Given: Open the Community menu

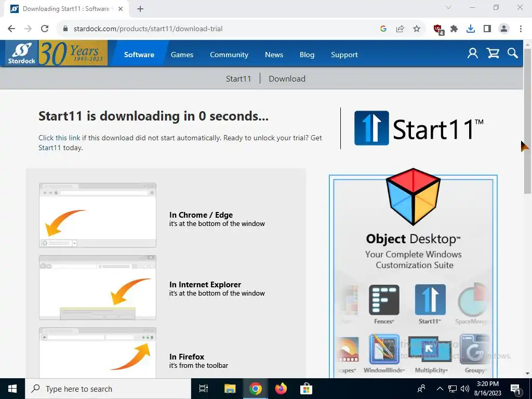Looking at the screenshot, I should (229, 55).
